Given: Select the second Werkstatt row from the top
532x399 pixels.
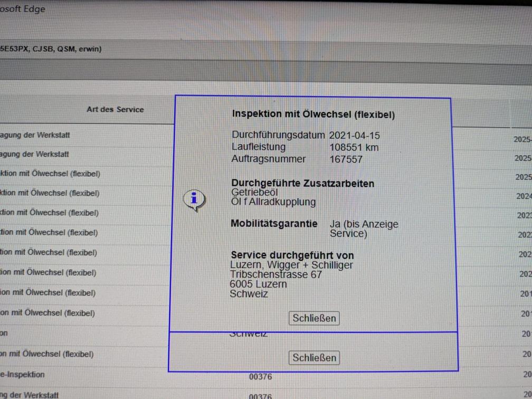Looking at the screenshot, I should pyautogui.click(x=35, y=155).
